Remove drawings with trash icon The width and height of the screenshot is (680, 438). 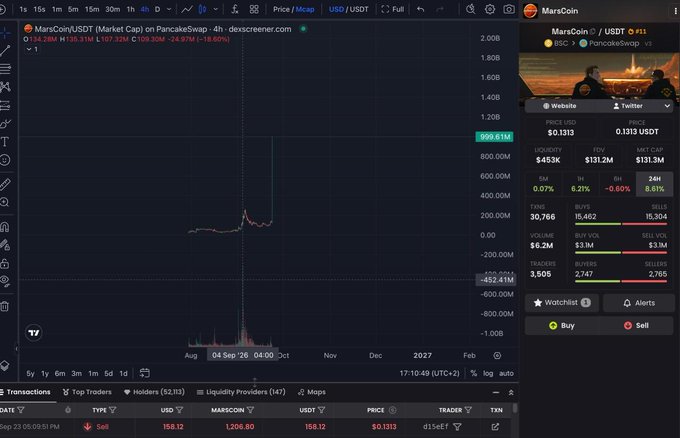click(x=5, y=307)
